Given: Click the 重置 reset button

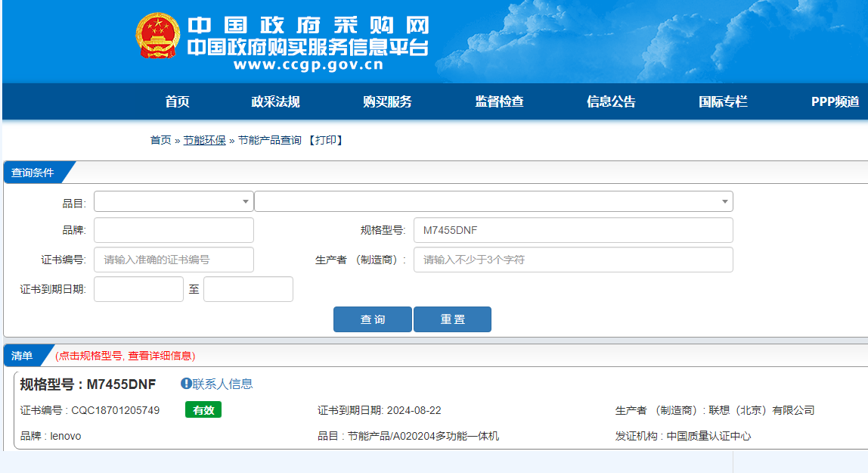Looking at the screenshot, I should (x=452, y=319).
